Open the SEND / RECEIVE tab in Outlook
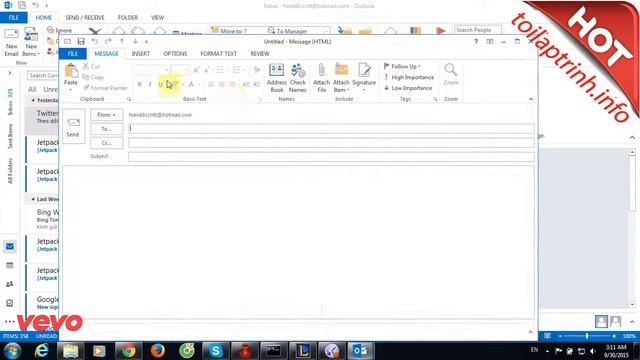Image resolution: width=640 pixels, height=360 pixels. point(85,18)
